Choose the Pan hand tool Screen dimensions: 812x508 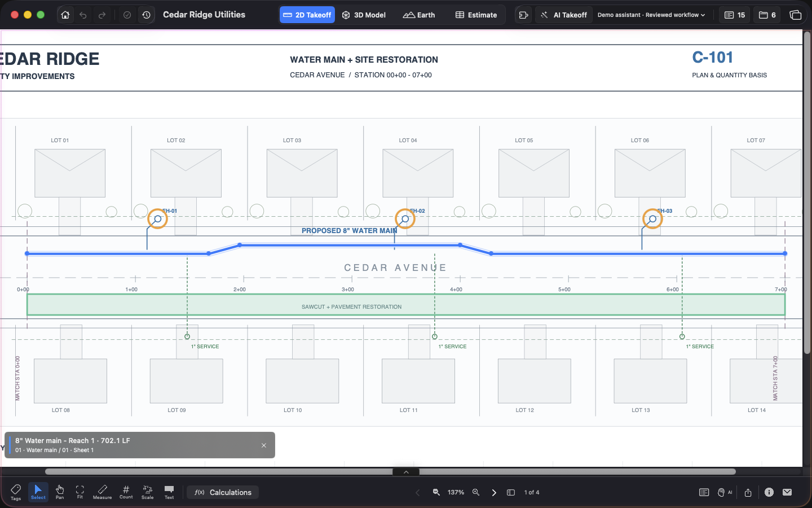60,492
